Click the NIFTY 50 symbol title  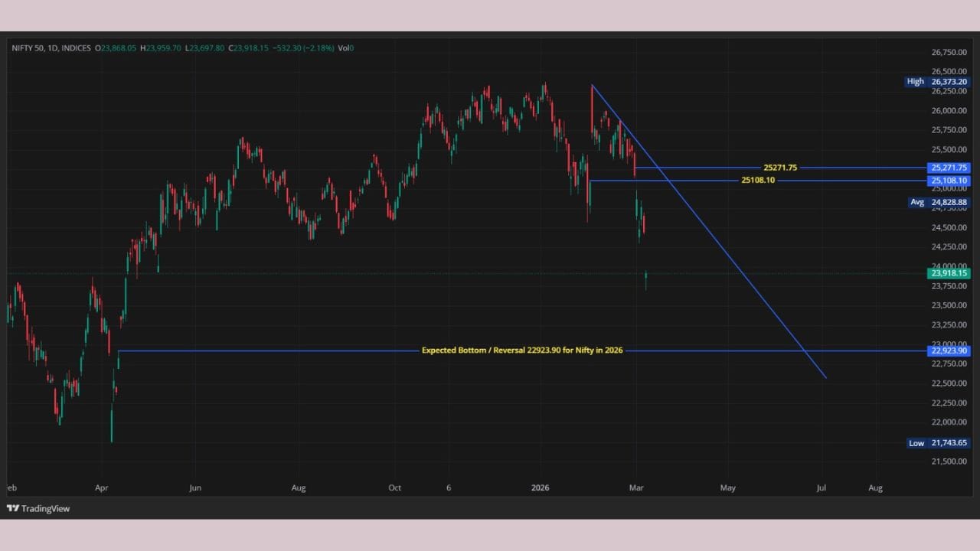[x=34, y=48]
